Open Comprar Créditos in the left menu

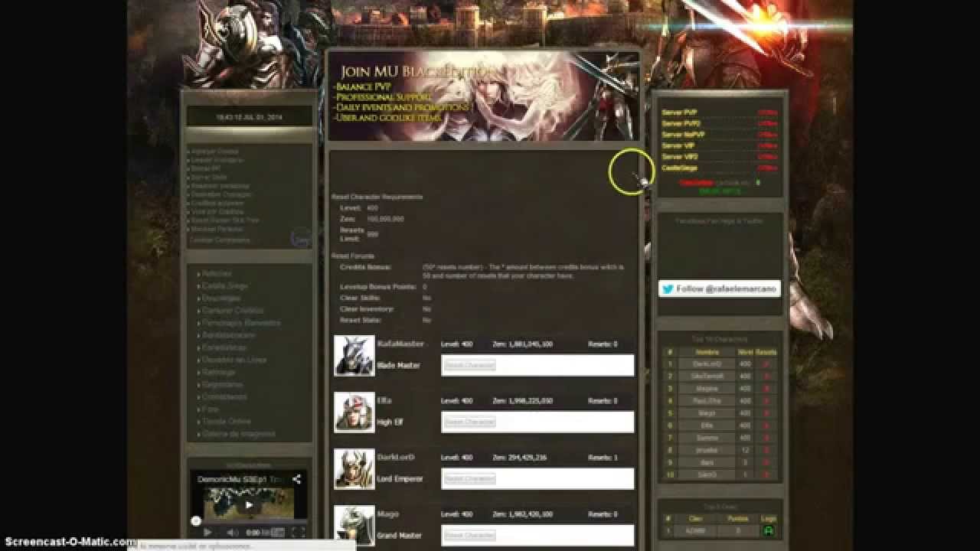tap(233, 311)
